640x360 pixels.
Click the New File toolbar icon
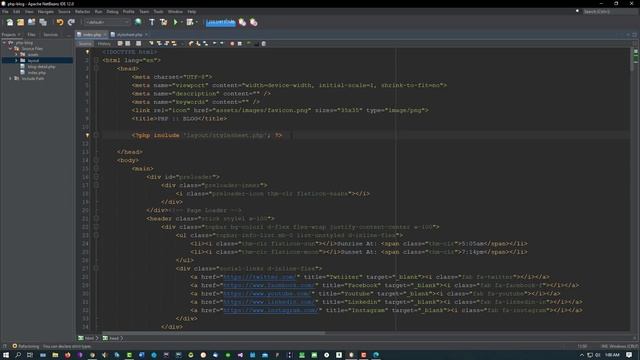pyautogui.click(x=10, y=22)
